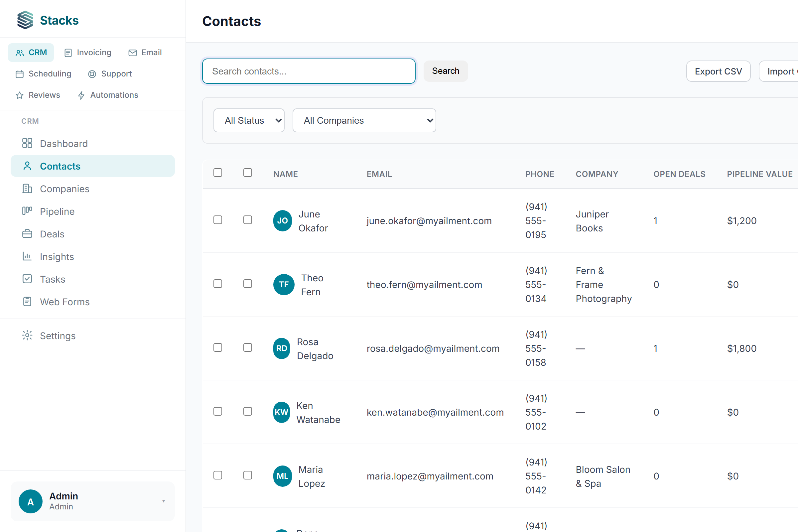798x532 pixels.
Task: Check the leftmost checkbox in Ken Watanabe's row
Action: 218,411
